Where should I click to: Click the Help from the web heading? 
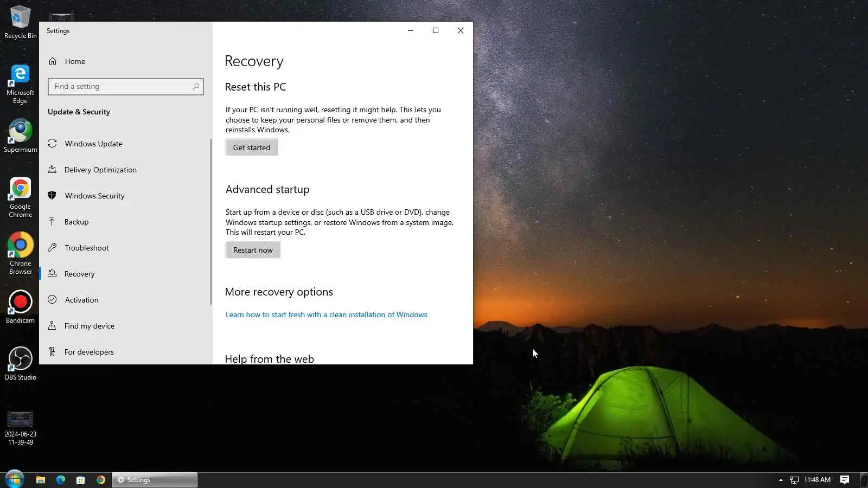click(270, 358)
